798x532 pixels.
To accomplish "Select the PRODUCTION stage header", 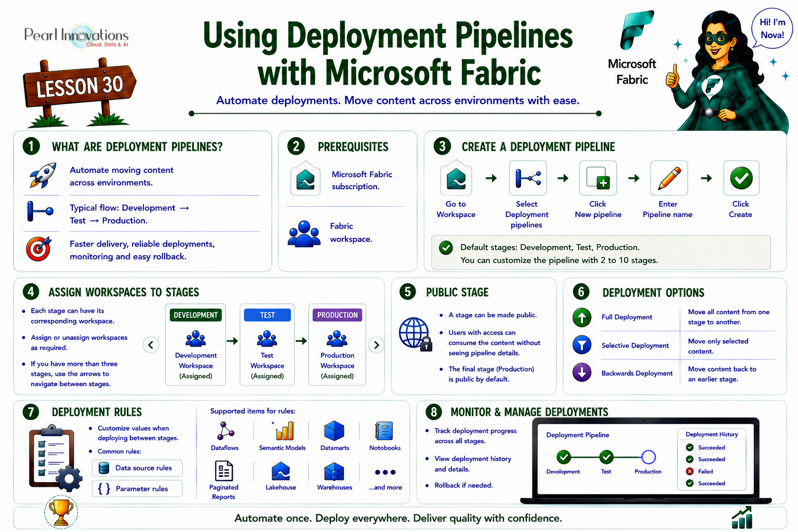I will pos(337,315).
